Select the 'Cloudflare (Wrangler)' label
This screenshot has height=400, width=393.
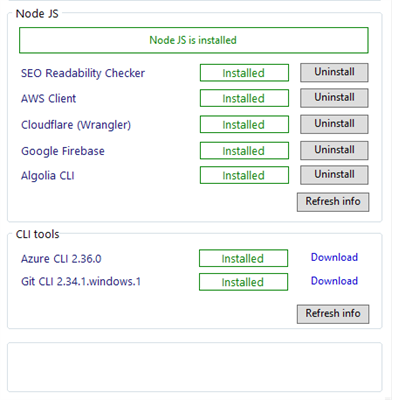[x=76, y=125]
